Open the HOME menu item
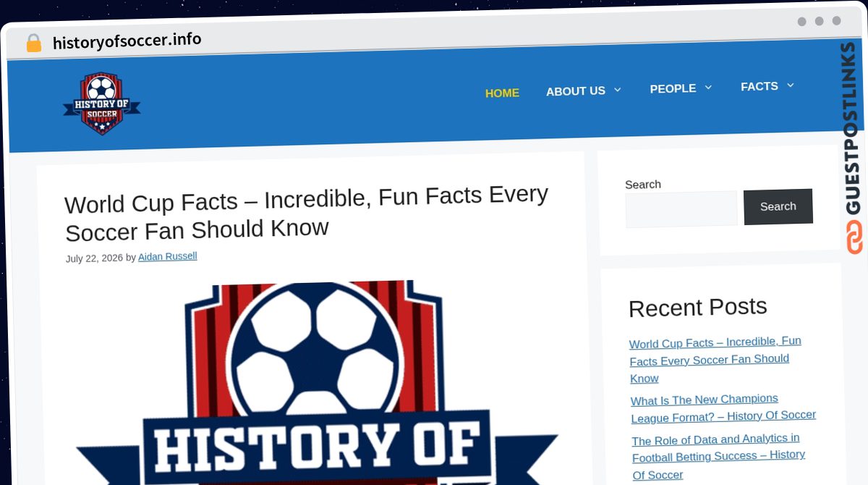This screenshot has height=485, width=868. click(502, 93)
